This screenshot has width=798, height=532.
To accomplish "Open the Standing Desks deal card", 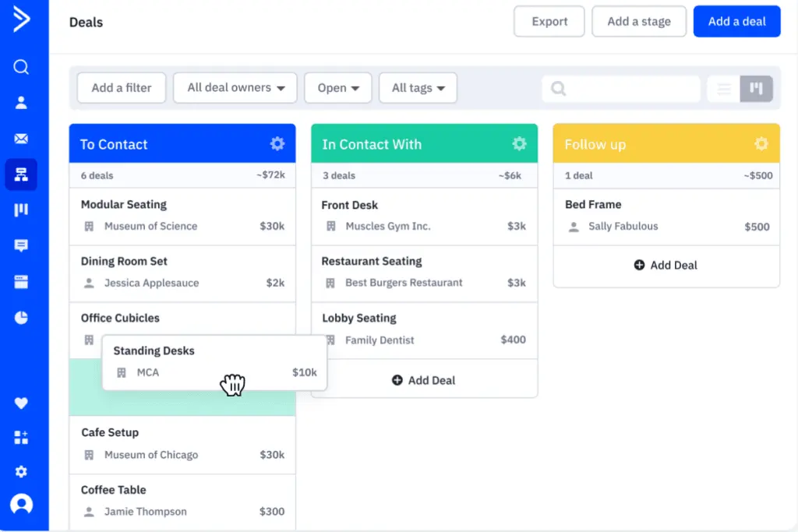I will pos(214,362).
